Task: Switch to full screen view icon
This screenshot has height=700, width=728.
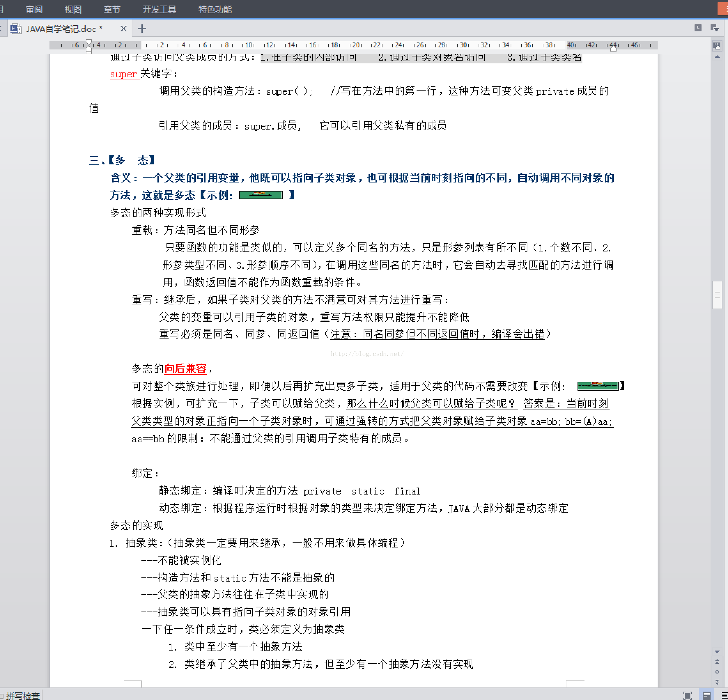Action: [688, 695]
